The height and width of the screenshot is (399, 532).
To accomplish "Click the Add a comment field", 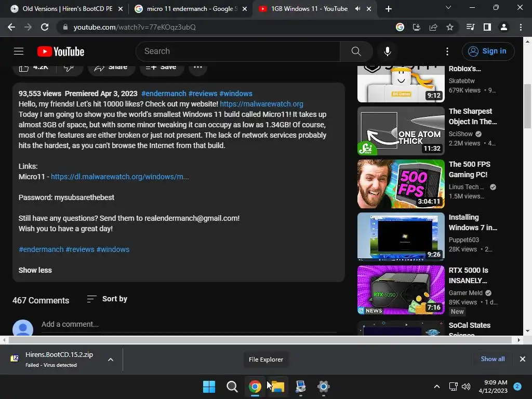I will pyautogui.click(x=189, y=324).
